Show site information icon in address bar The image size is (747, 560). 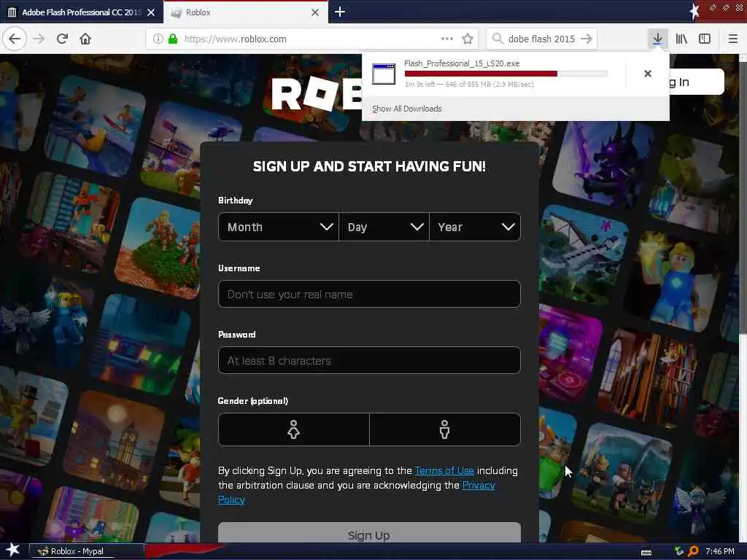click(158, 39)
